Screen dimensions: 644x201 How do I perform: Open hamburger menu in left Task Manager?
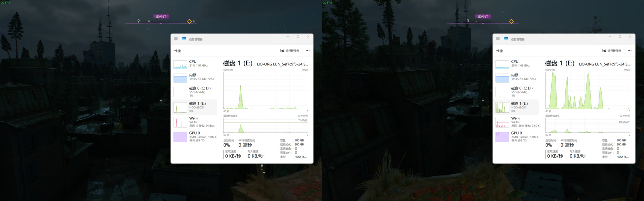(176, 39)
